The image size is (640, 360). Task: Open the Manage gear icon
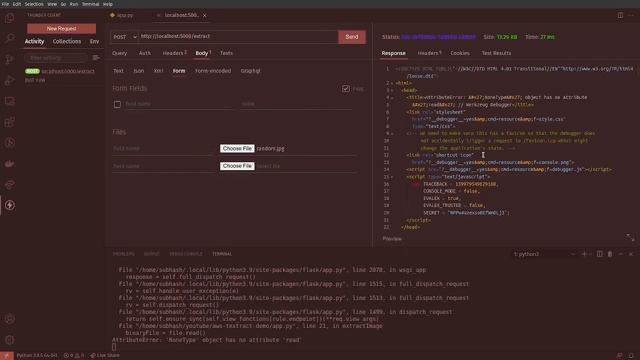[10, 340]
